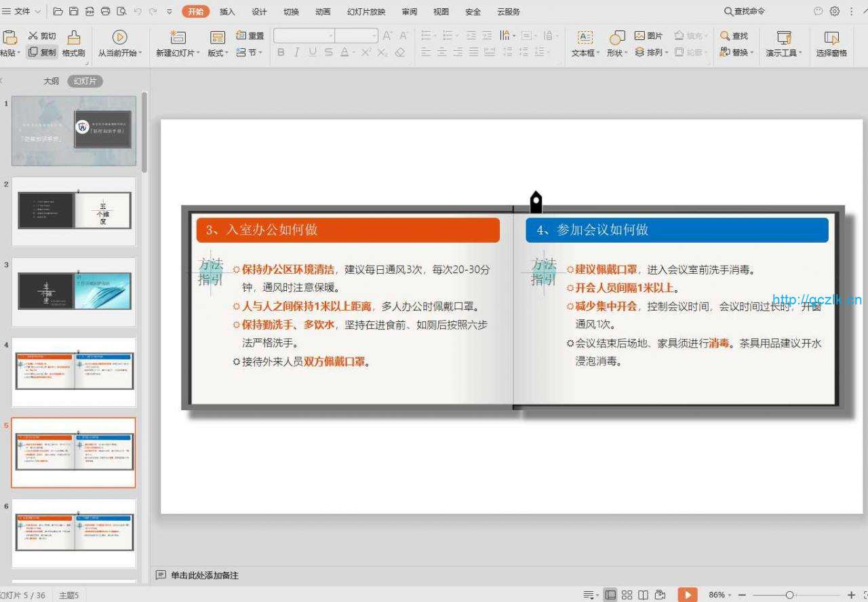This screenshot has width=868, height=602.
Task: Open the 形状 shapes dropdown
Action: click(616, 53)
